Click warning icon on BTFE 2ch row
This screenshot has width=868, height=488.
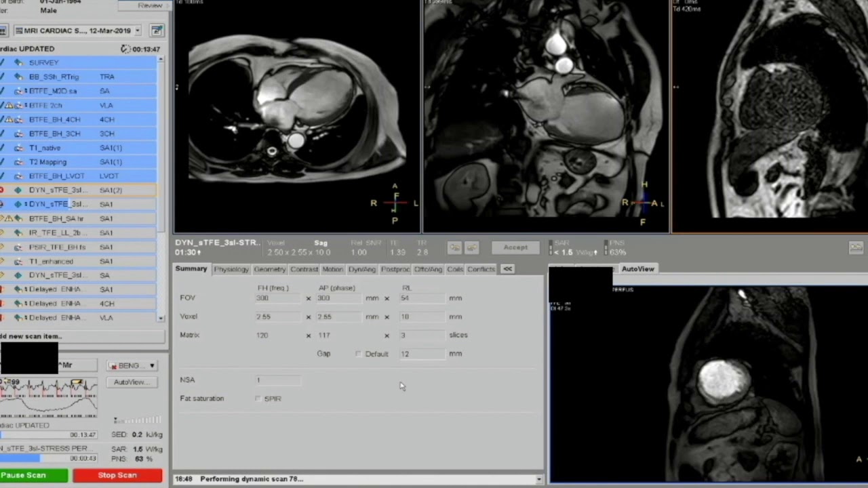9,105
